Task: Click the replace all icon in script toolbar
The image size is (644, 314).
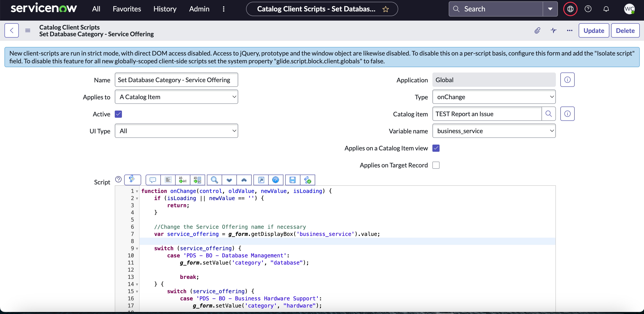Action: (x=198, y=180)
